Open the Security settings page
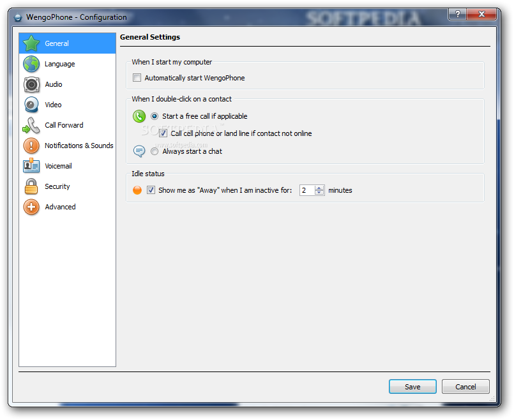Image resolution: width=514 pixels, height=420 pixels. 68,186
